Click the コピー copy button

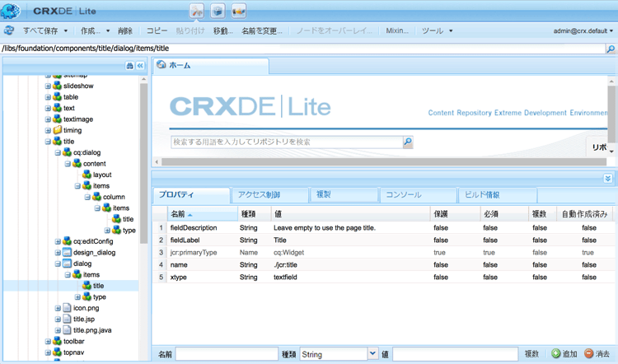coord(157,30)
